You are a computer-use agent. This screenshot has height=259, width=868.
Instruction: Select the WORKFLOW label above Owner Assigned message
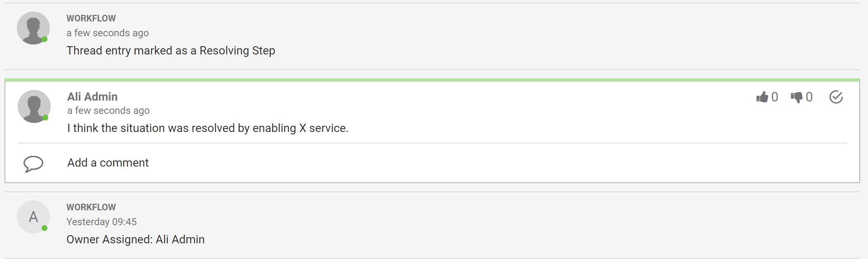[91, 207]
